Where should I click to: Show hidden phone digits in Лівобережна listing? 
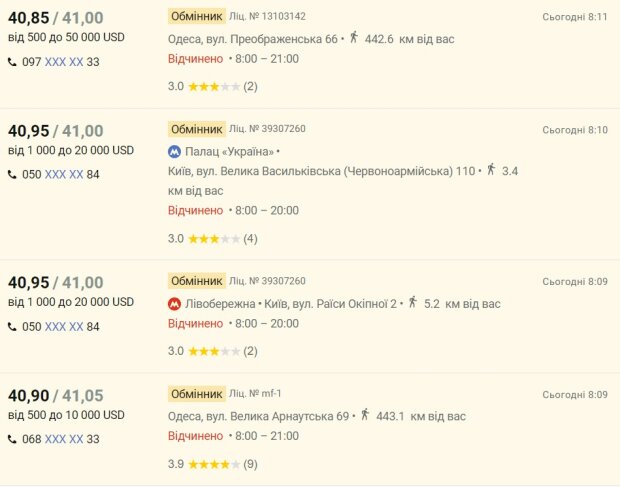click(x=64, y=326)
